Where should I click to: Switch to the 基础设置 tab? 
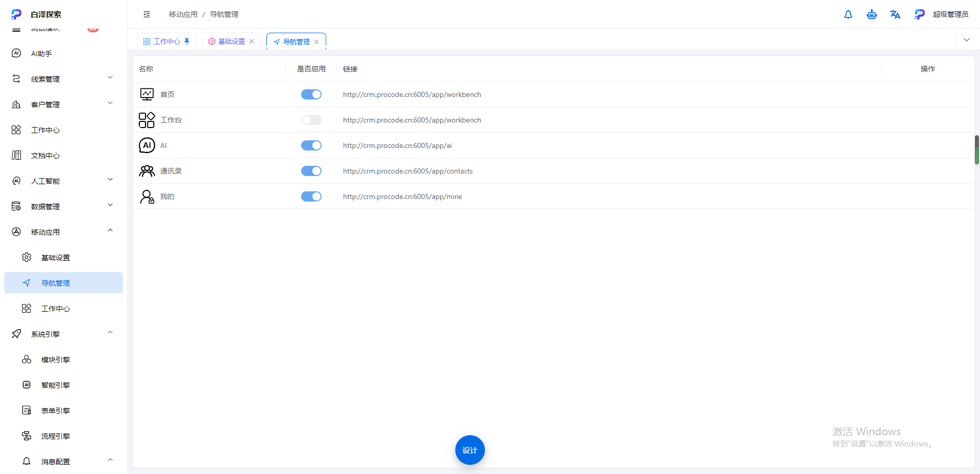pos(231,41)
